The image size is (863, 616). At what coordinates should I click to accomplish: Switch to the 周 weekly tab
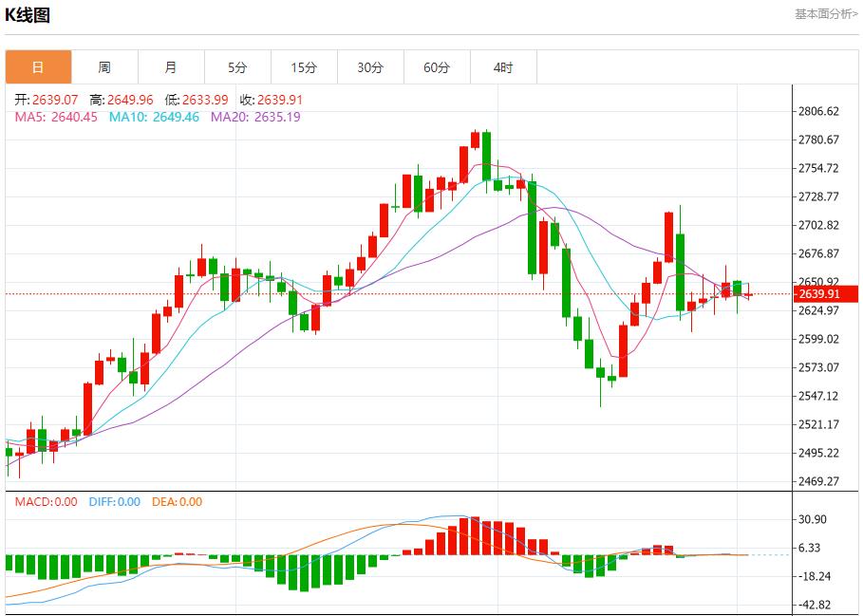click(104, 67)
